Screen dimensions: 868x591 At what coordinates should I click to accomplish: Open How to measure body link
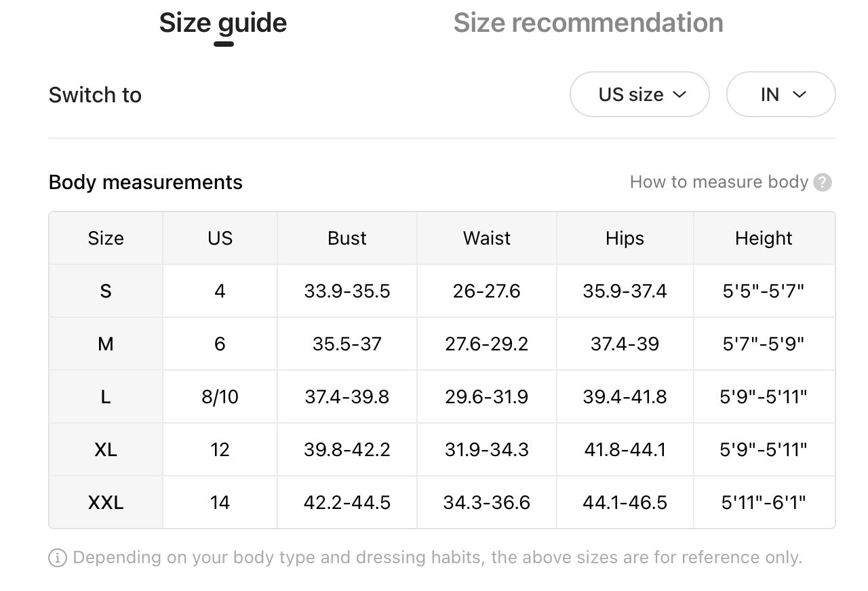pyautogui.click(x=719, y=182)
